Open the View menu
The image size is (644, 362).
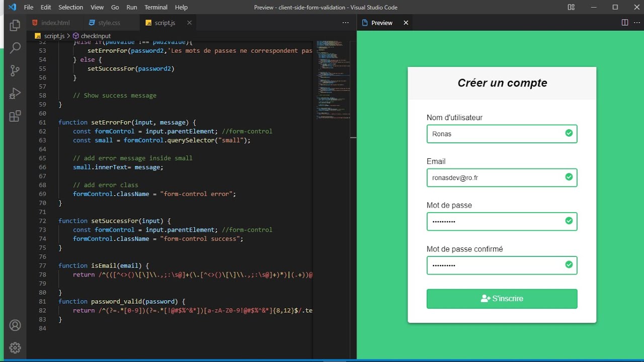97,7
